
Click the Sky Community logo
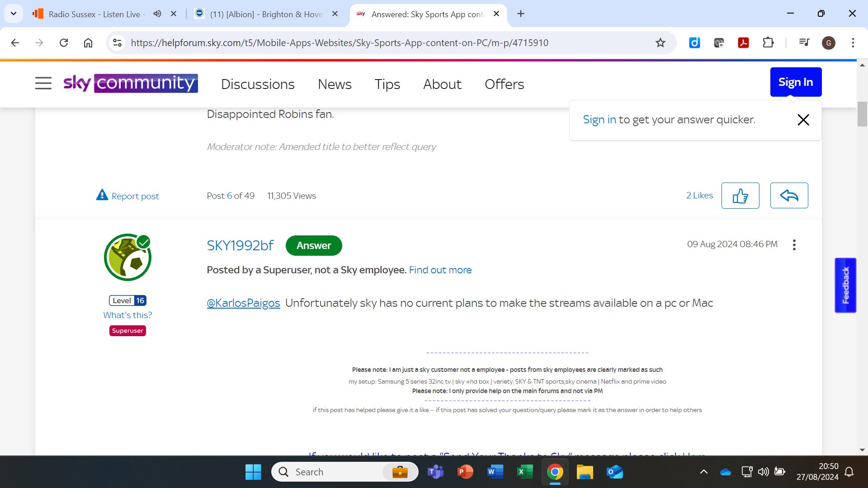point(131,83)
